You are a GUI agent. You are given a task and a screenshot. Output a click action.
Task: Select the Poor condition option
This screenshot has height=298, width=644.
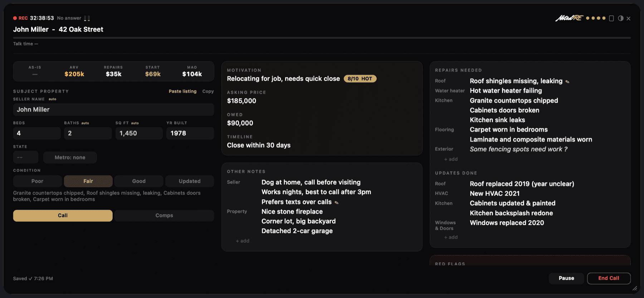[x=38, y=181]
